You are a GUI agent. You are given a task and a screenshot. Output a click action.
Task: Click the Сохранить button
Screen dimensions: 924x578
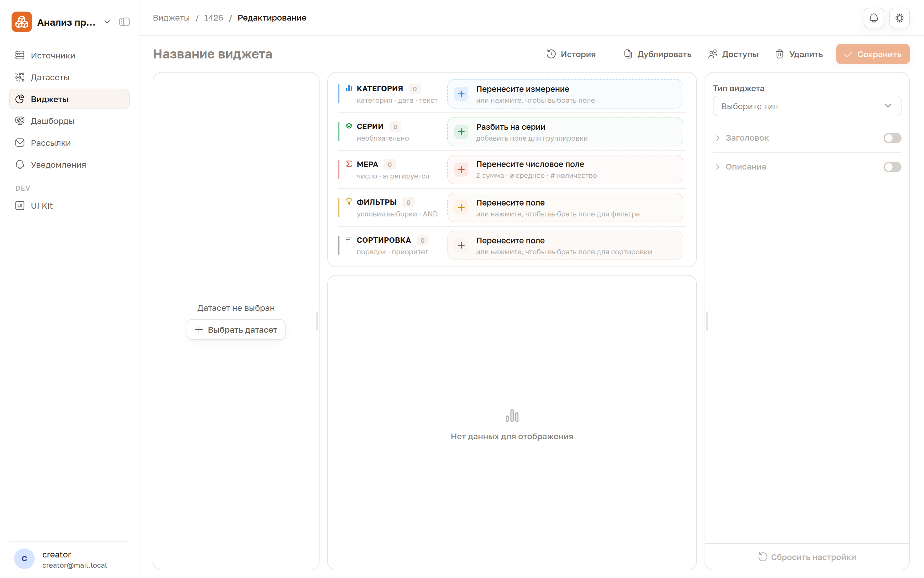pyautogui.click(x=872, y=54)
